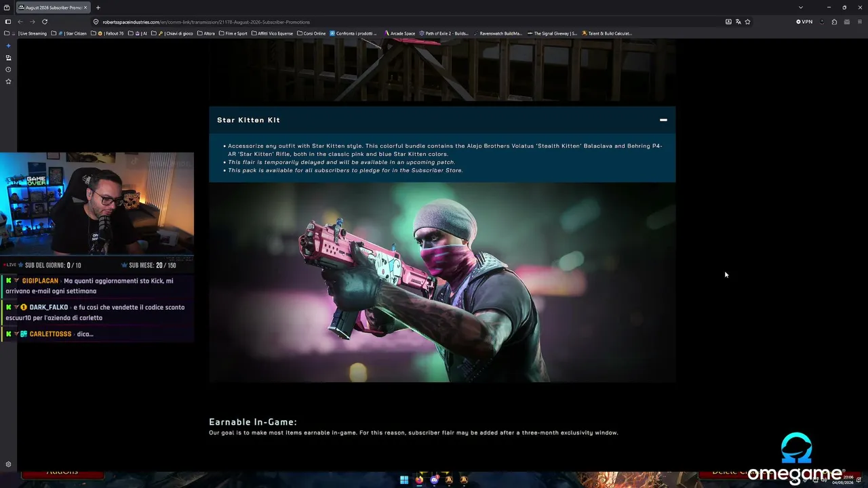Bookmark this page with the star icon

click(747, 22)
